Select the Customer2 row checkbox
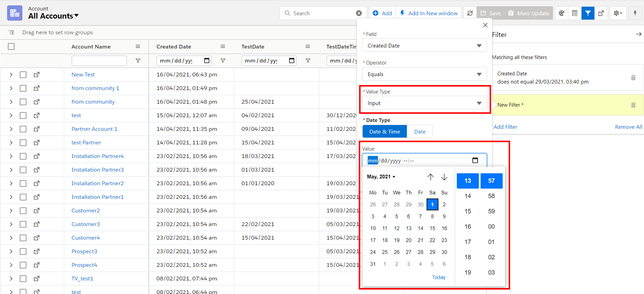Screen dimensions: 644x294 pyautogui.click(x=23, y=211)
